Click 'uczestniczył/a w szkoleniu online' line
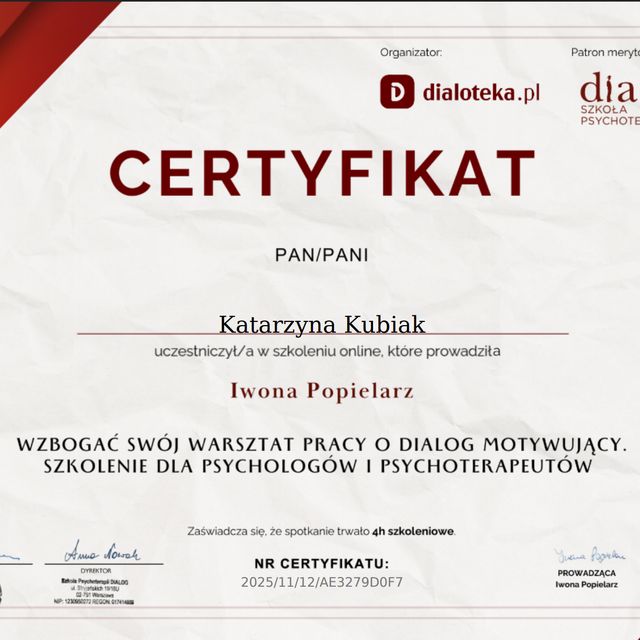 (x=327, y=351)
